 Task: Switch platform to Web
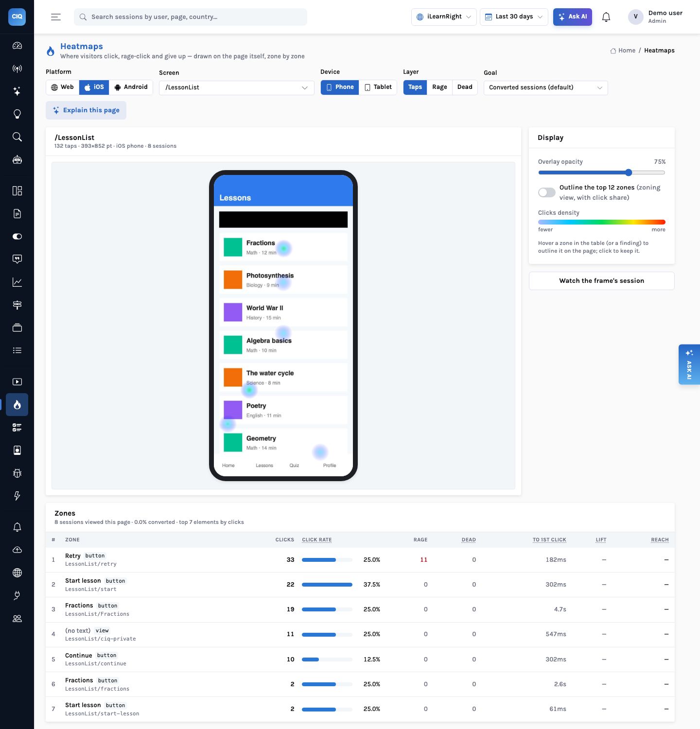63,87
